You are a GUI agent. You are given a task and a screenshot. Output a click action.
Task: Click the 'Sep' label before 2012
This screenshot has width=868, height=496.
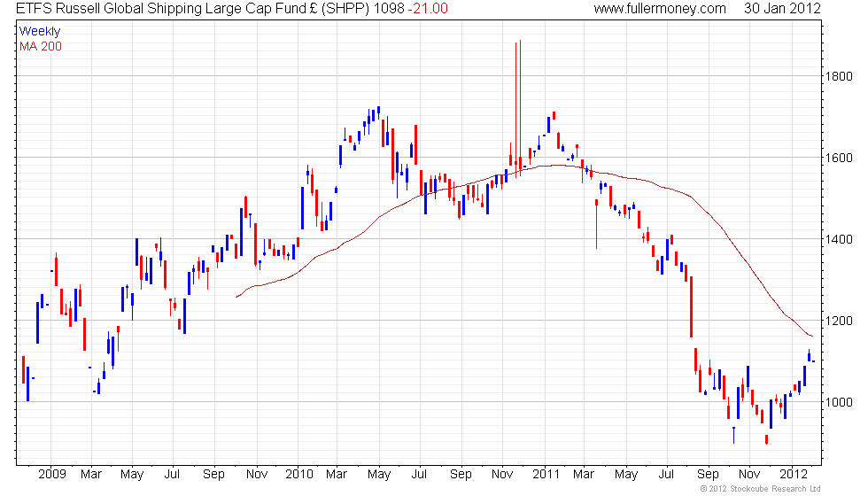click(x=708, y=474)
